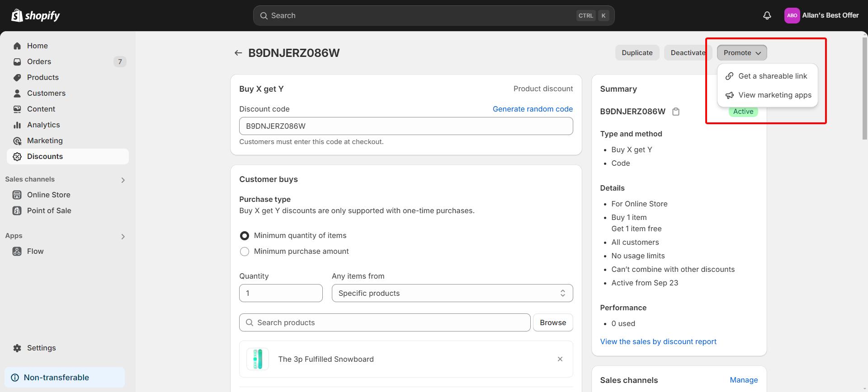
Task: Click Generate random code link
Action: click(532, 109)
